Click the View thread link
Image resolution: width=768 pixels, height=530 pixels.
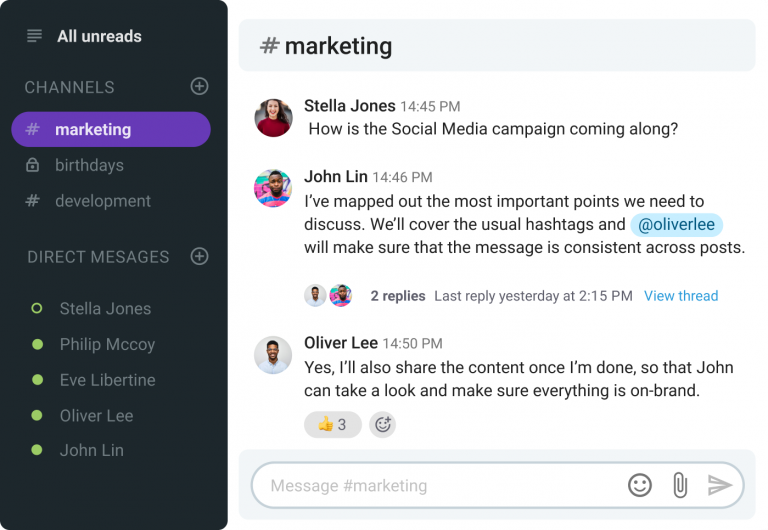[681, 296]
